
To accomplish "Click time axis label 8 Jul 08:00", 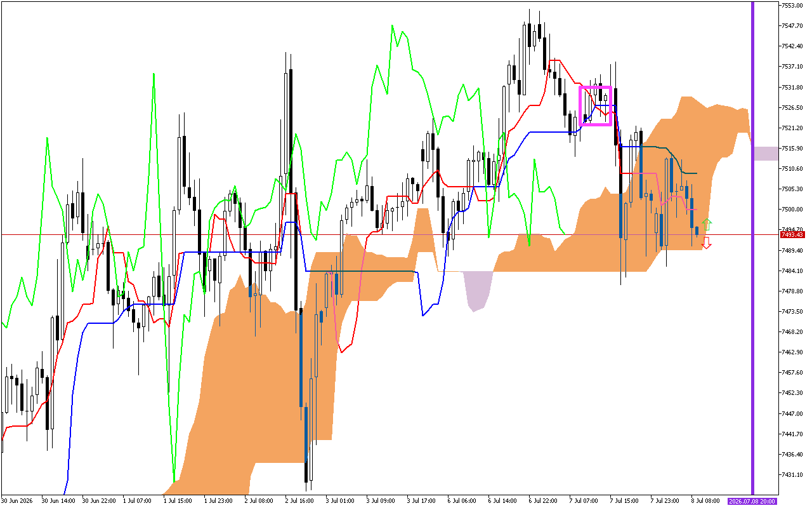I will click(x=706, y=501).
